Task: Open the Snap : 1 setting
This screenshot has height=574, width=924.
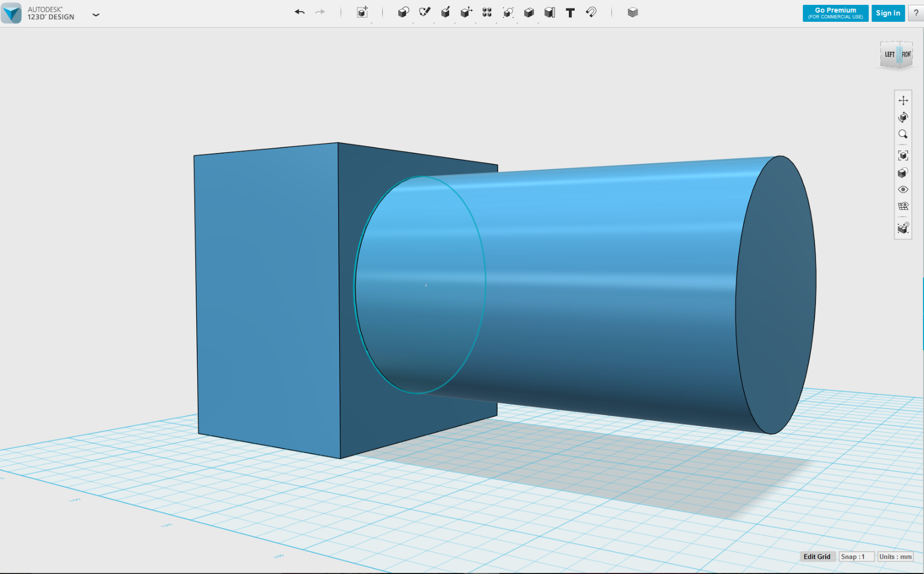Action: [x=855, y=556]
